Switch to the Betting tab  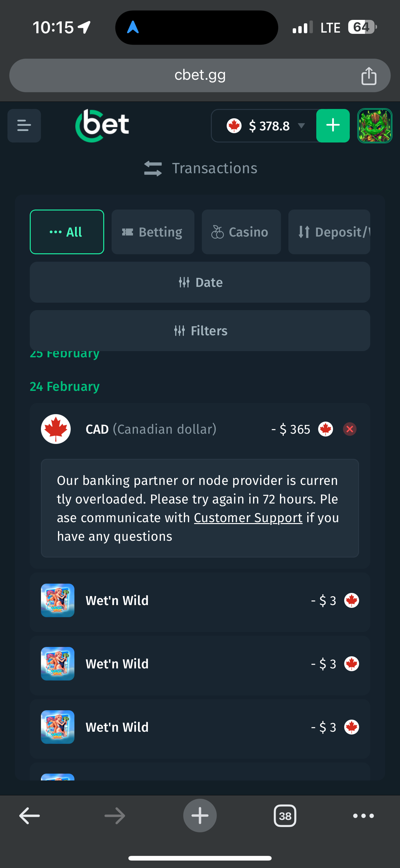[x=153, y=232]
